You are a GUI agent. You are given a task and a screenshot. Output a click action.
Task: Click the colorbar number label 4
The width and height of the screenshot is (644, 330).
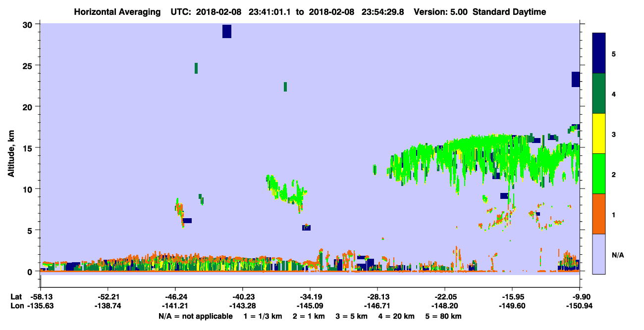coord(614,94)
